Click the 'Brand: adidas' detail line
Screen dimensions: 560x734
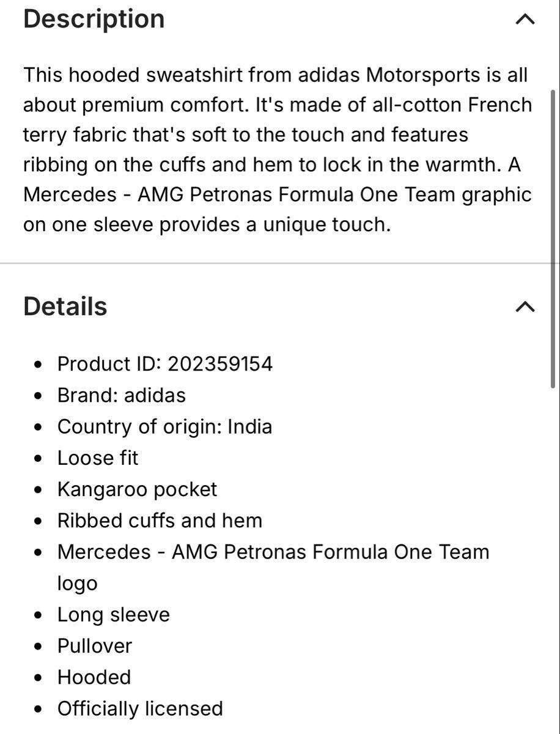point(121,395)
